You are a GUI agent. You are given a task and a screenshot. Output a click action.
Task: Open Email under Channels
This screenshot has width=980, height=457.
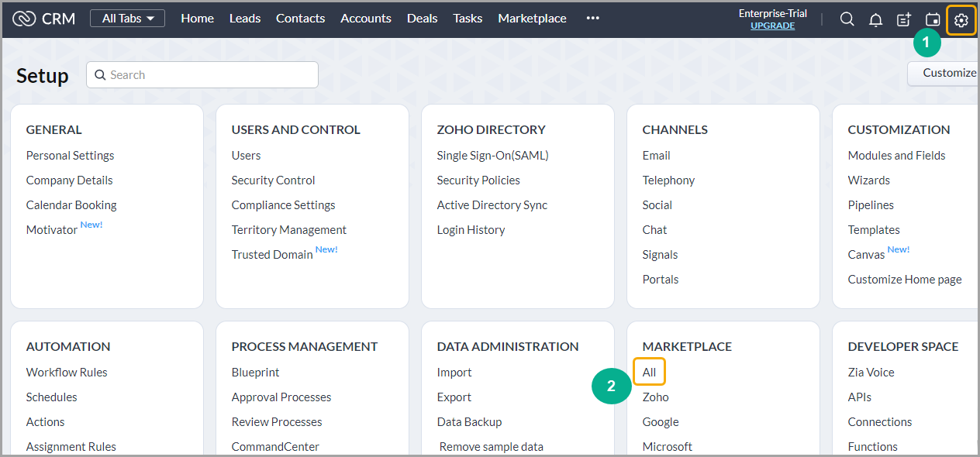pyautogui.click(x=656, y=156)
